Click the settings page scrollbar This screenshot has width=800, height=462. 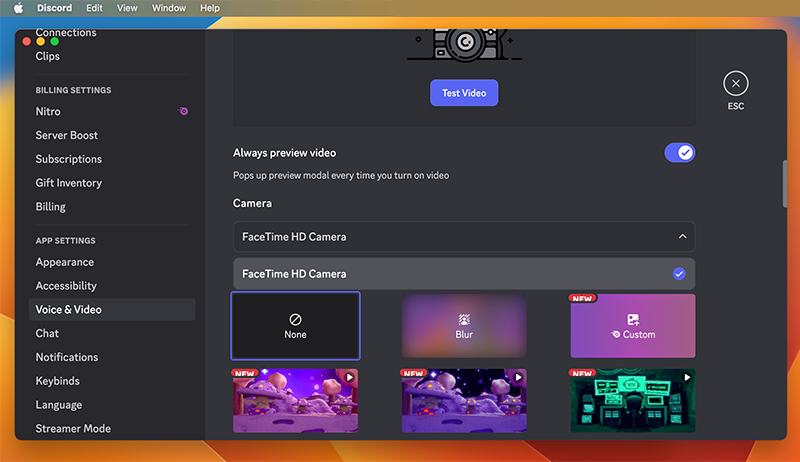point(785,182)
